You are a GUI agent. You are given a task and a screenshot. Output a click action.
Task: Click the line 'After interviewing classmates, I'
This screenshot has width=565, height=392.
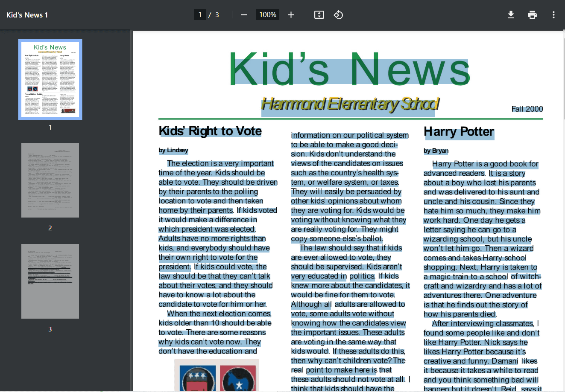tap(485, 323)
